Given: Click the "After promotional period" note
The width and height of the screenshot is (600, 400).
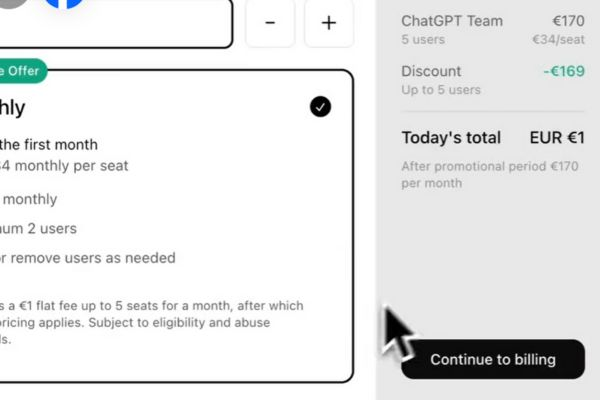Looking at the screenshot, I should (x=490, y=175).
